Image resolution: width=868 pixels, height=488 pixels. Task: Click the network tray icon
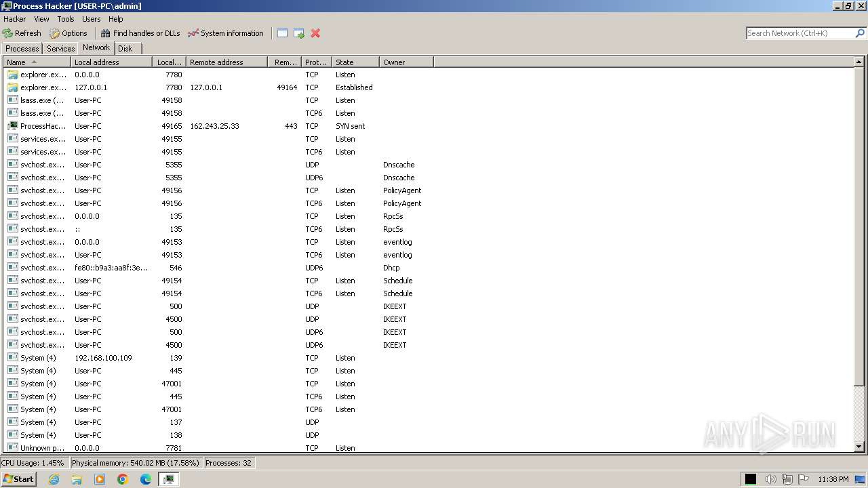pyautogui.click(x=787, y=479)
